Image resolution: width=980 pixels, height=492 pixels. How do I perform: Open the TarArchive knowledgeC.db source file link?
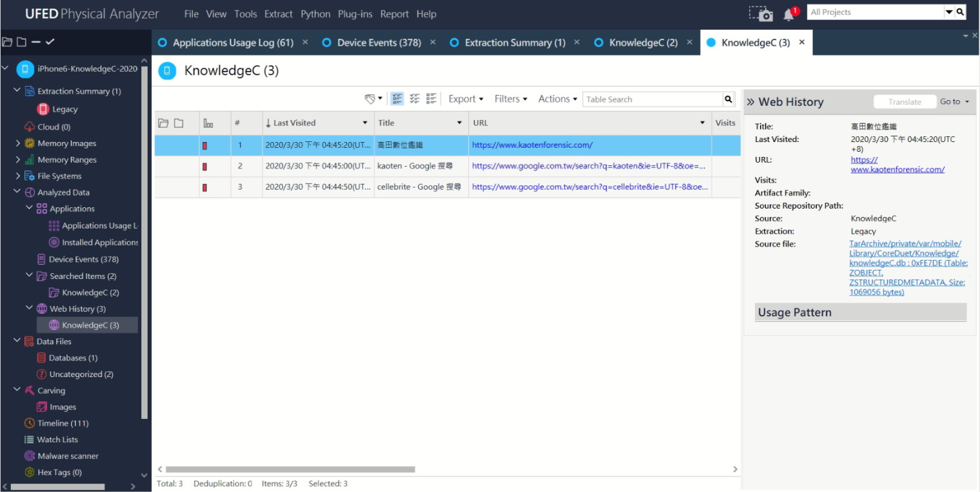pyautogui.click(x=908, y=268)
